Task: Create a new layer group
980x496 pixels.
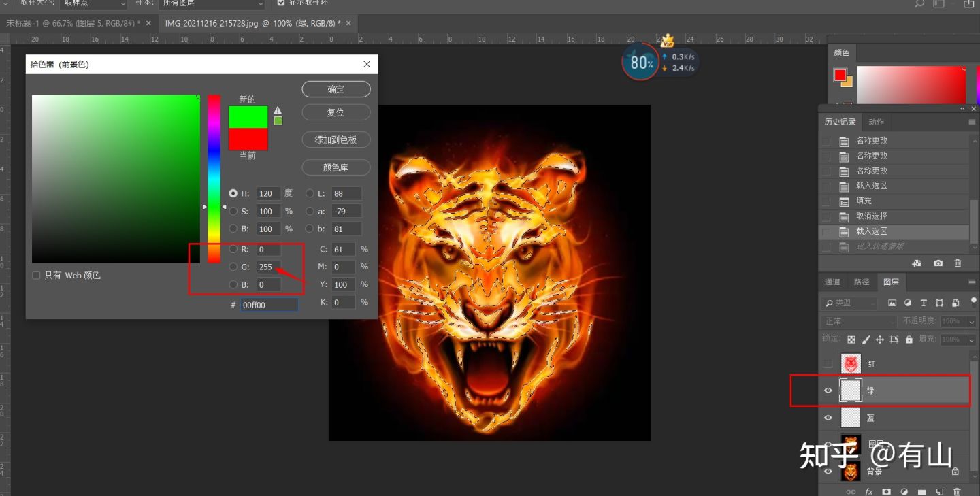Action: (x=922, y=491)
